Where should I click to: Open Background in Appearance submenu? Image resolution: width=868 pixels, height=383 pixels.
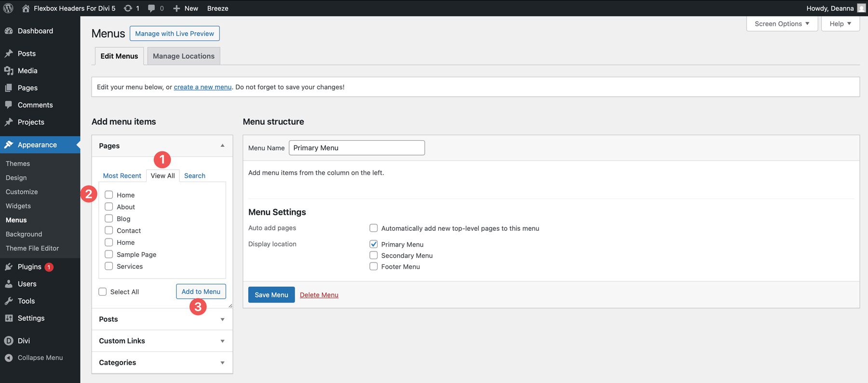(x=24, y=234)
